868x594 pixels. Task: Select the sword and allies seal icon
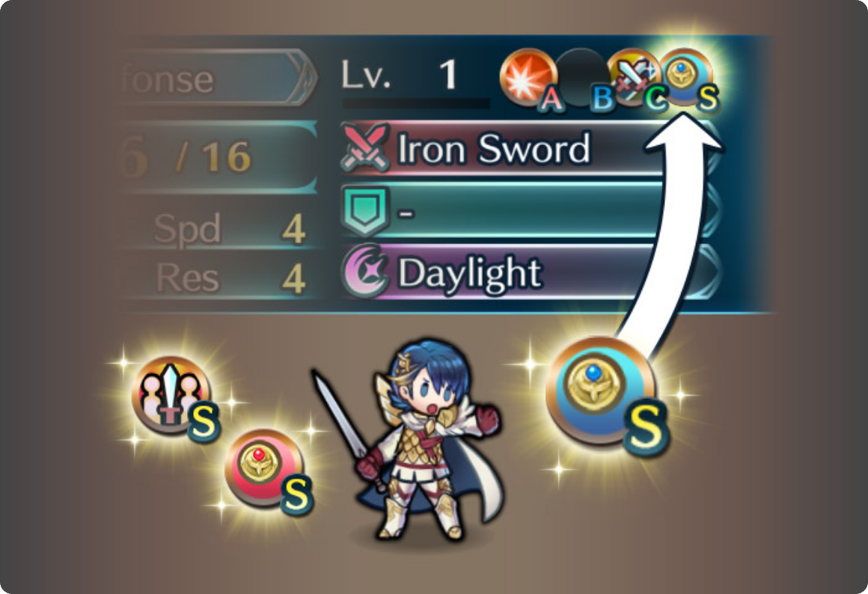[171, 394]
